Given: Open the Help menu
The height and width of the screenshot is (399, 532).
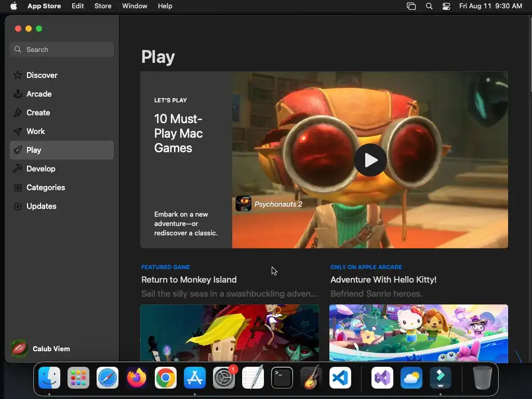Looking at the screenshot, I should tap(165, 6).
